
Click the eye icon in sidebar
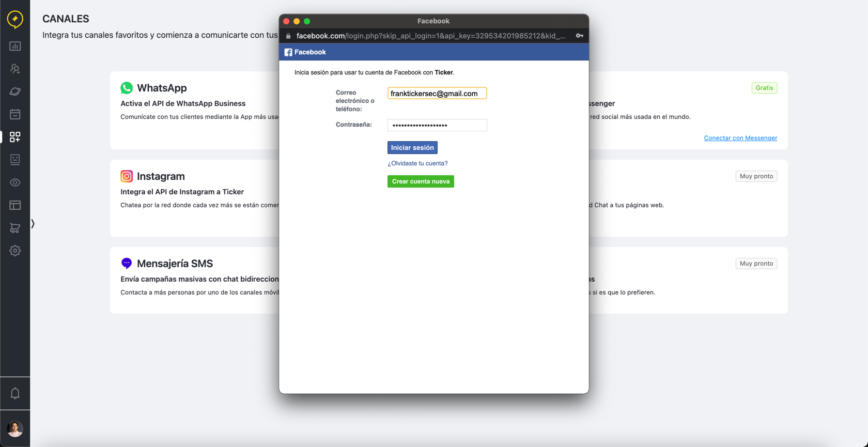coord(15,182)
